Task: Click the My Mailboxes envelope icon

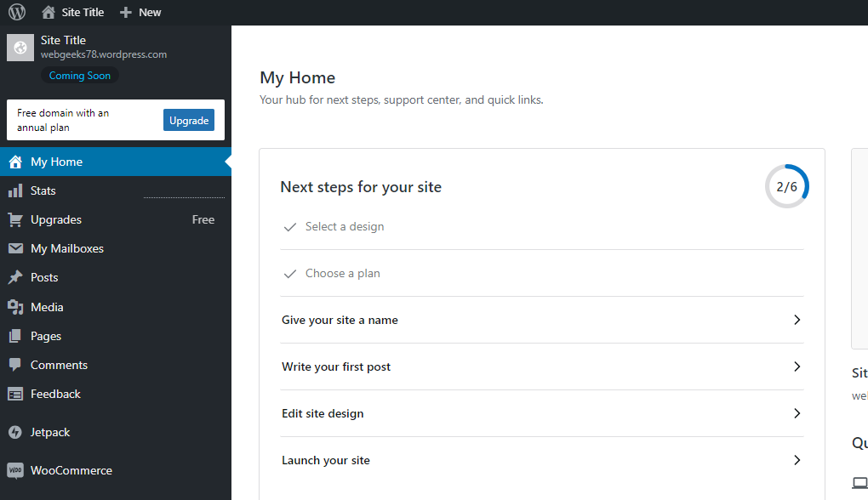Action: 15,248
